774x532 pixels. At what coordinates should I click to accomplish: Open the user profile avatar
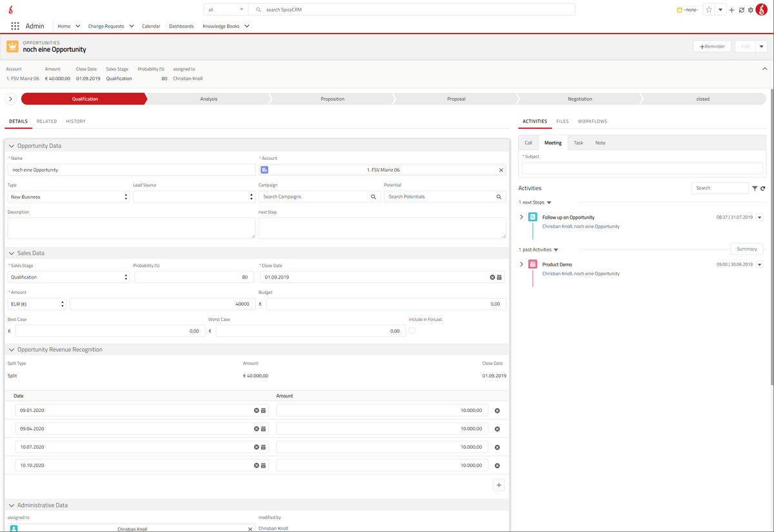[x=761, y=10]
